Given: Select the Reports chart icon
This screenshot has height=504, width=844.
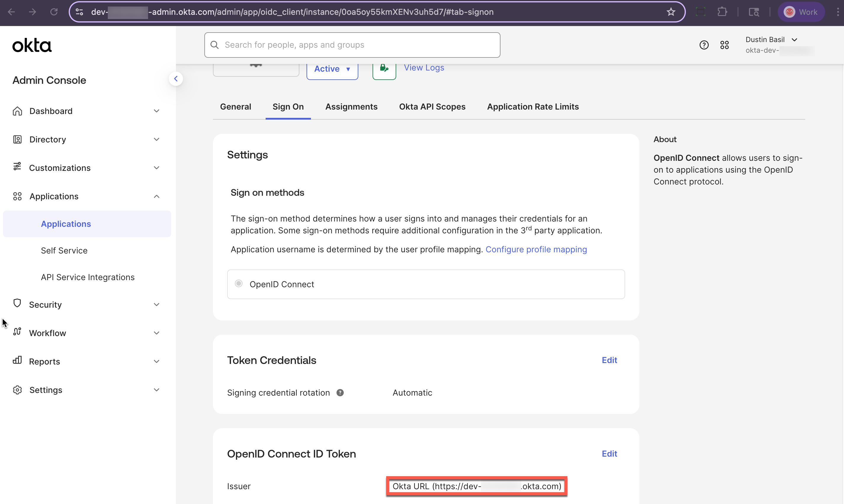Looking at the screenshot, I should [17, 361].
